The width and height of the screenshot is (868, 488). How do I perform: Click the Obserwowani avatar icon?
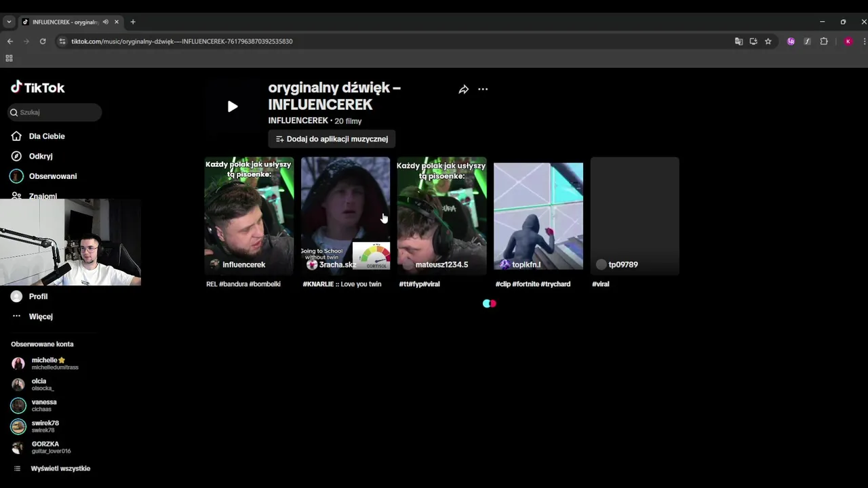click(16, 176)
